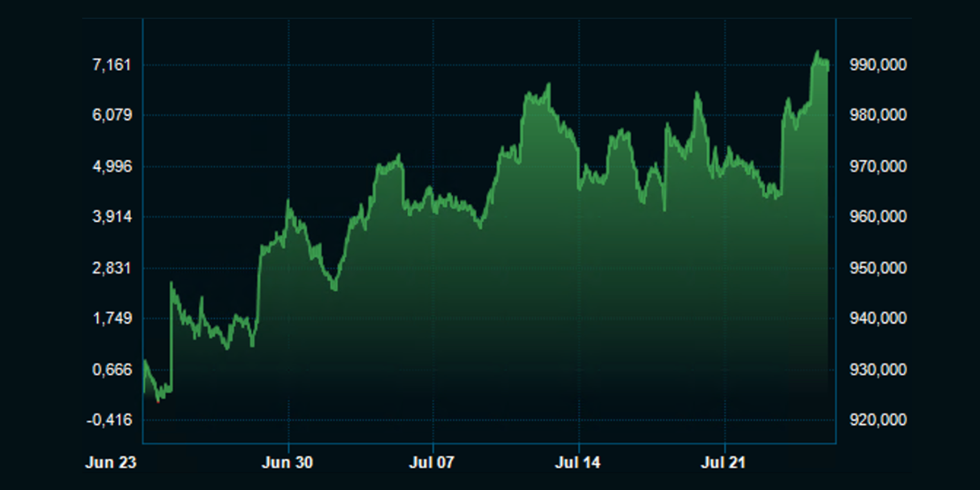Click the 950,000 right axis value

pos(877,268)
